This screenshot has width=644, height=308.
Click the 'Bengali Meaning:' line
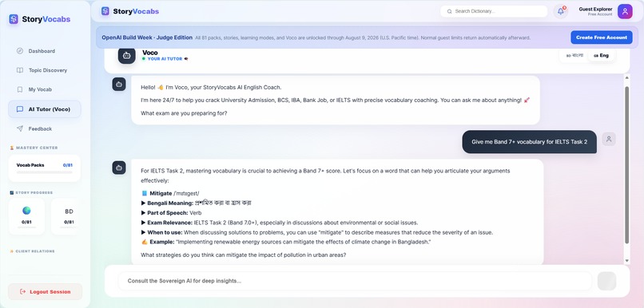coord(197,203)
